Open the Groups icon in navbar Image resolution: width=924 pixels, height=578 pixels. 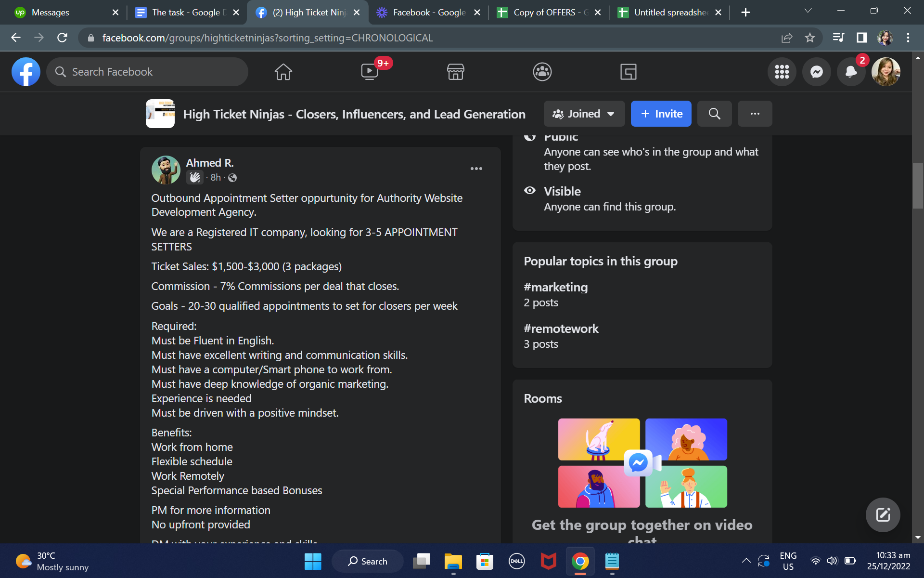pos(542,72)
